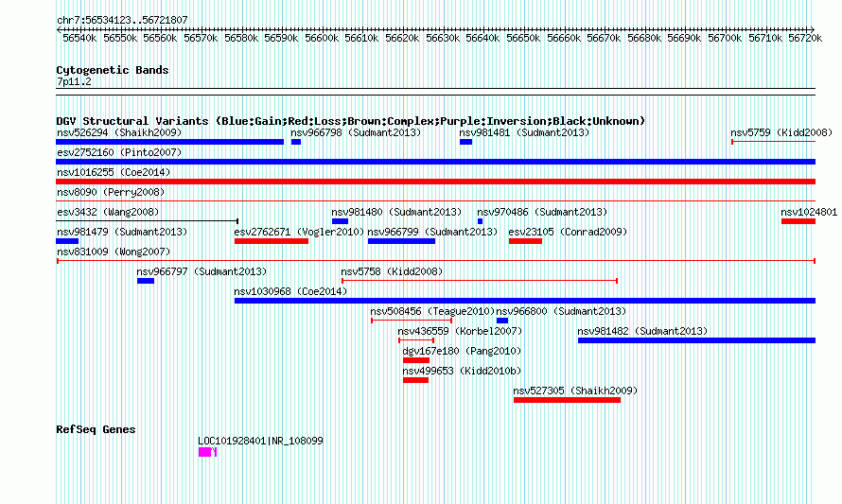
Task: Click the DGV Structural Variants track title
Action: pyautogui.click(x=351, y=121)
